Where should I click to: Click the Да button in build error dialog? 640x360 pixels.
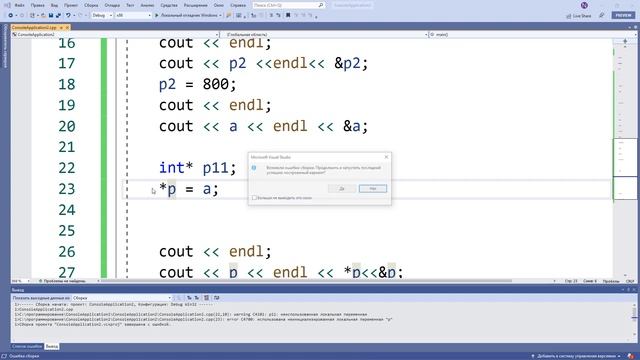(x=342, y=189)
